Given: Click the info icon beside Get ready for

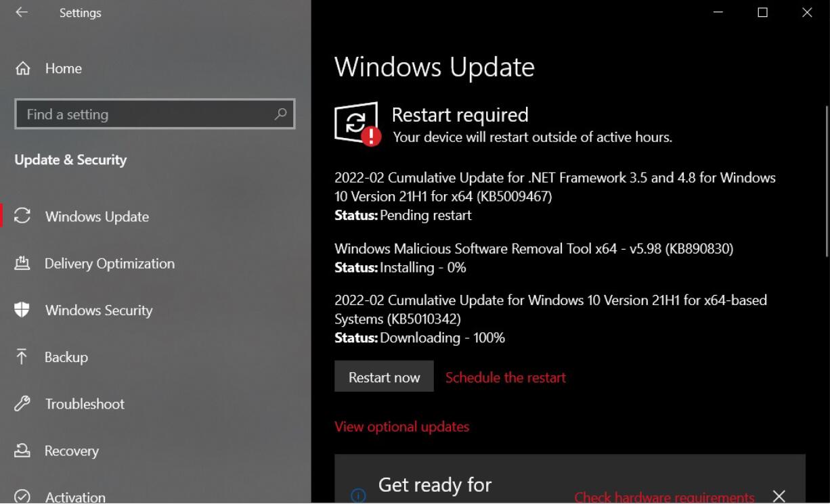Looking at the screenshot, I should 358,496.
